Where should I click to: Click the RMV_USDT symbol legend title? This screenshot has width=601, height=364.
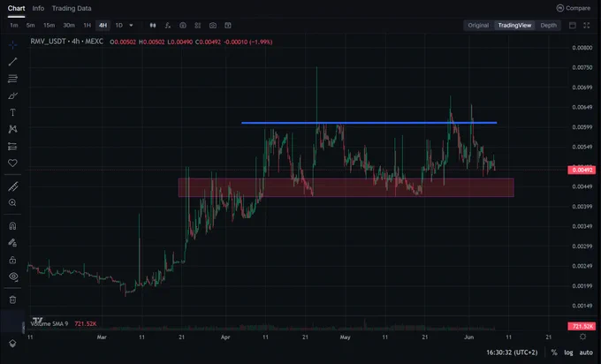(x=66, y=42)
